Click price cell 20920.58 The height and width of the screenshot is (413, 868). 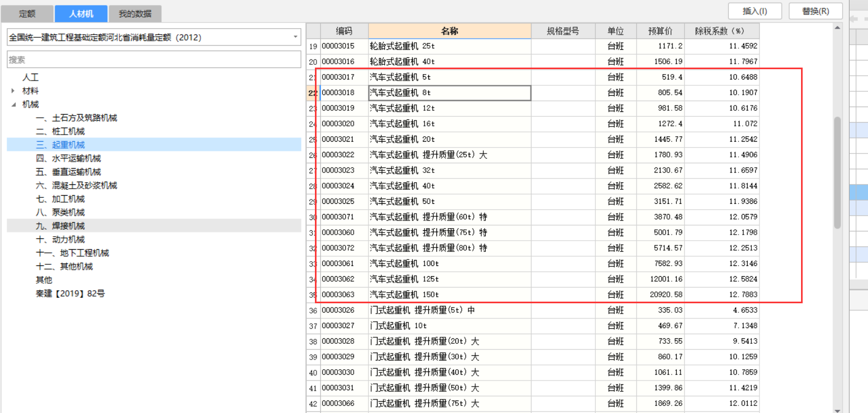pos(661,295)
